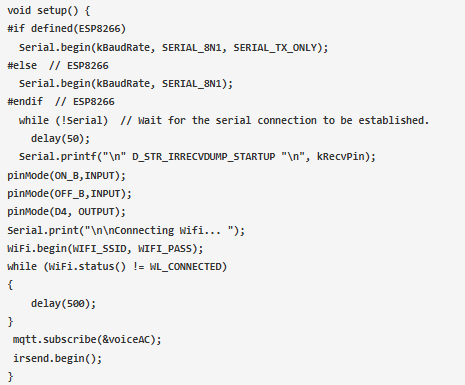Click the delay(50); line
Image resolution: width=465 pixels, height=385 pixels.
tap(60, 138)
